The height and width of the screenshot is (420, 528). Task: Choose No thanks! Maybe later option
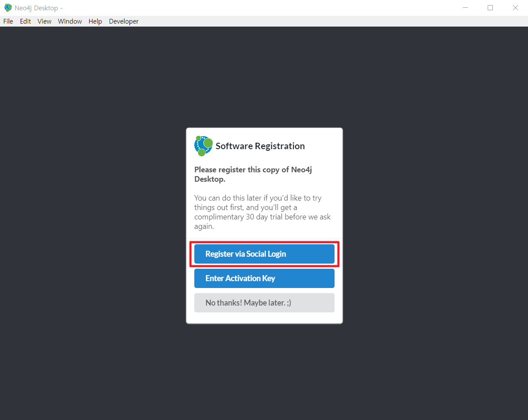[x=264, y=303]
